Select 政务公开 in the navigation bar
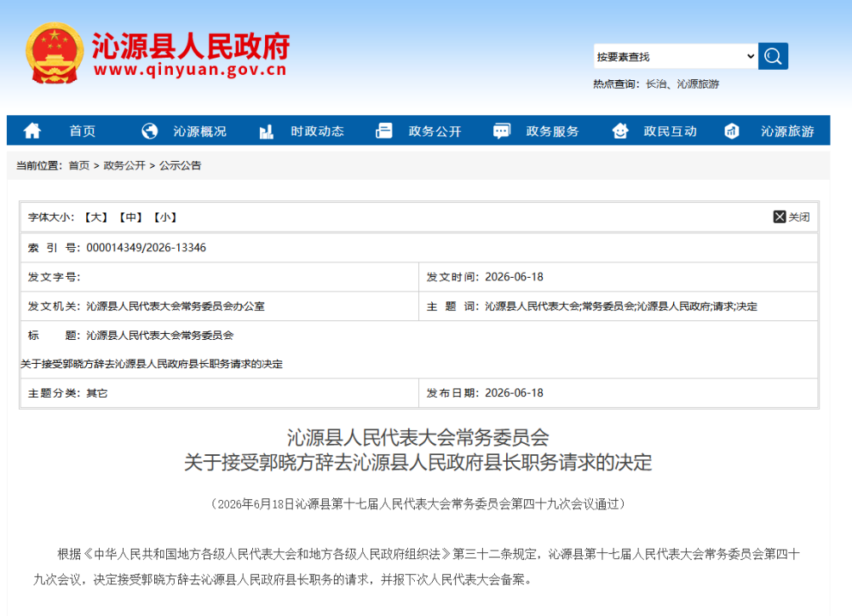Viewport: 852px width, 616px height. [435, 131]
